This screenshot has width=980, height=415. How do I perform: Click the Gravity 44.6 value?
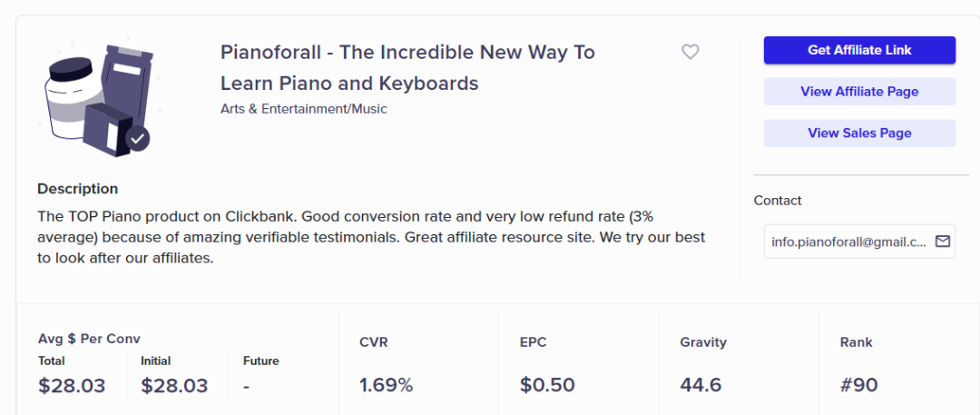[x=701, y=385]
